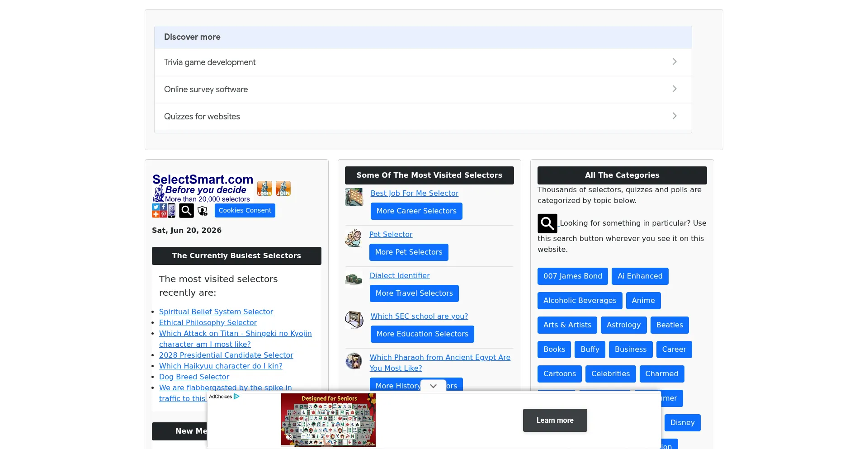Image resolution: width=868 pixels, height=449 pixels.
Task: Open the Login thinker icon
Action: click(x=264, y=188)
